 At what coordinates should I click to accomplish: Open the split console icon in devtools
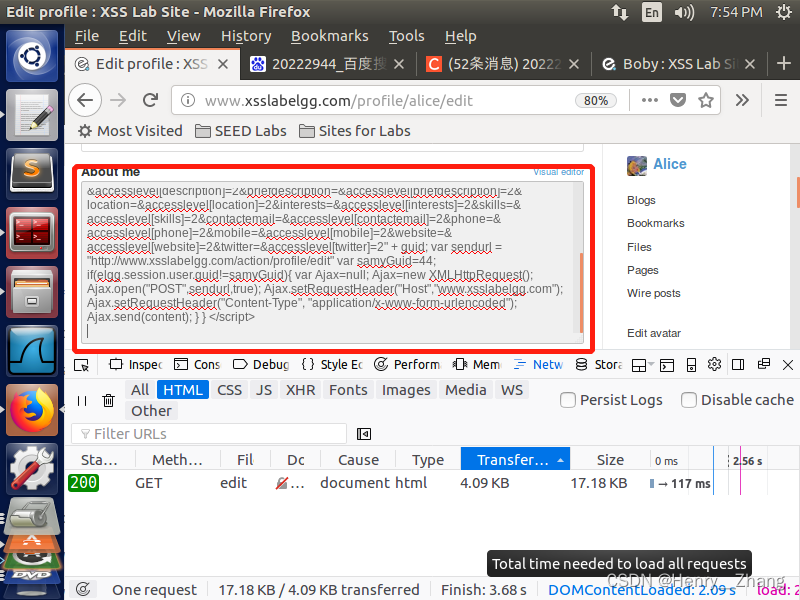pos(667,365)
